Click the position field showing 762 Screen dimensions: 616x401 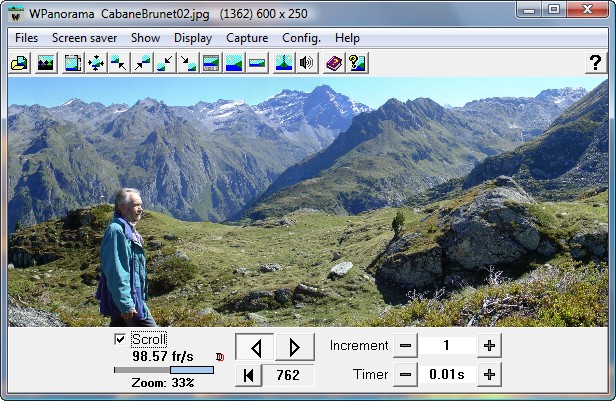(x=288, y=375)
